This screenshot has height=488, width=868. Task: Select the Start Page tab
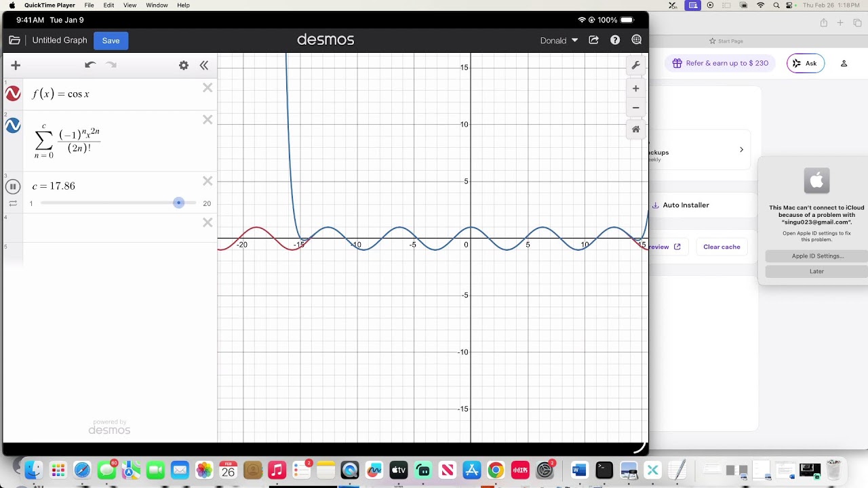click(726, 41)
